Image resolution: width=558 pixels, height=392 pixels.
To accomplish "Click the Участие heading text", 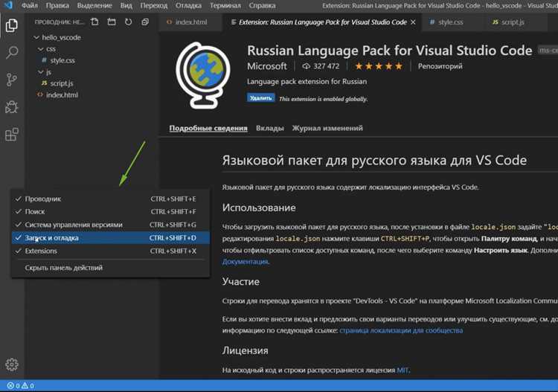I will pyautogui.click(x=241, y=282).
